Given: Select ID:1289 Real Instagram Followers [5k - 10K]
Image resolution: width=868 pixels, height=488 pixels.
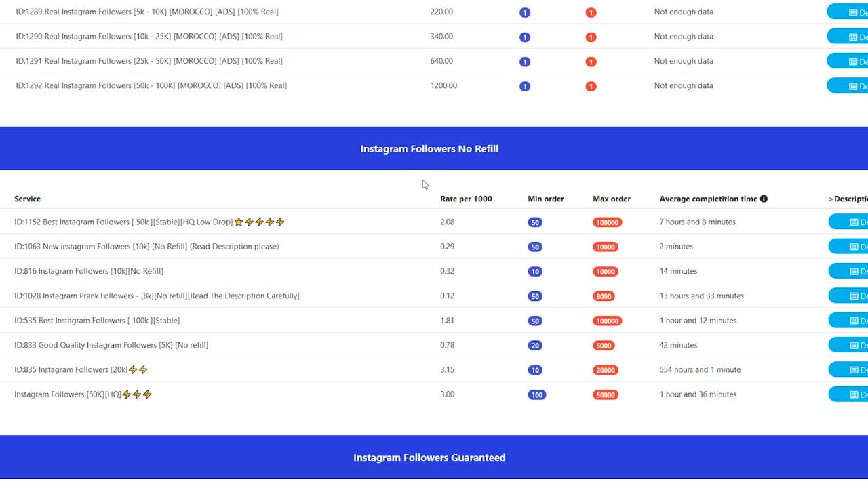Looking at the screenshot, I should (147, 12).
